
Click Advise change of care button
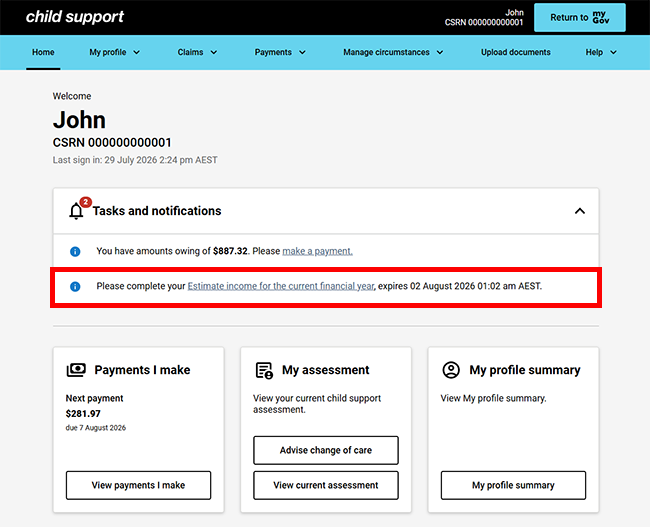tap(326, 450)
